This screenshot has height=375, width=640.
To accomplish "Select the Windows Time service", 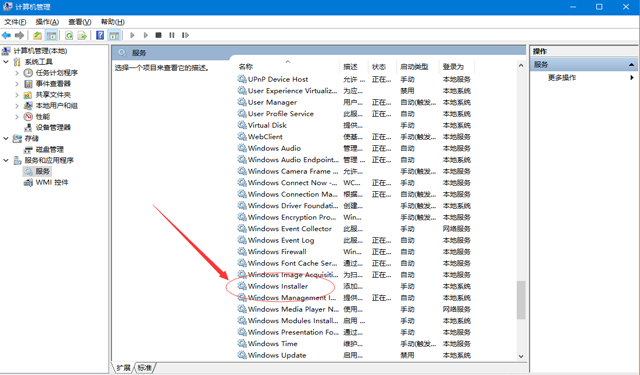I will [x=272, y=344].
